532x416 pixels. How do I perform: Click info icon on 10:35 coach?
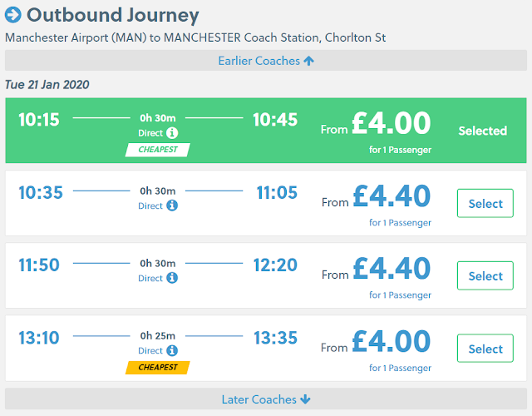click(x=172, y=206)
